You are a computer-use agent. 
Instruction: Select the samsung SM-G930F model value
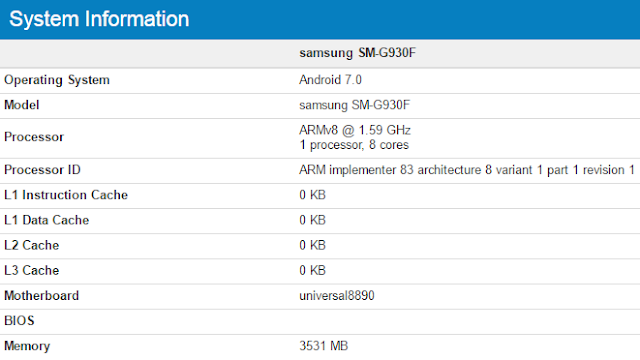(354, 105)
